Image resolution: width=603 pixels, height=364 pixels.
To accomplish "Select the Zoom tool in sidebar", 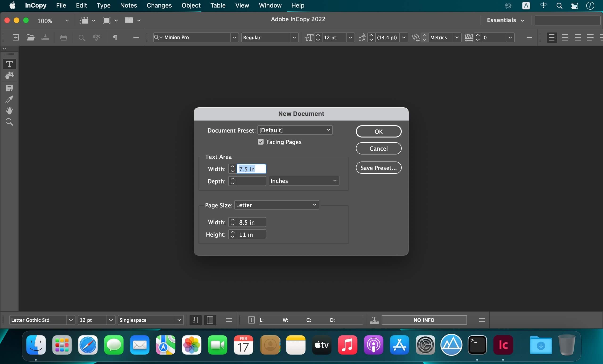I will point(9,122).
